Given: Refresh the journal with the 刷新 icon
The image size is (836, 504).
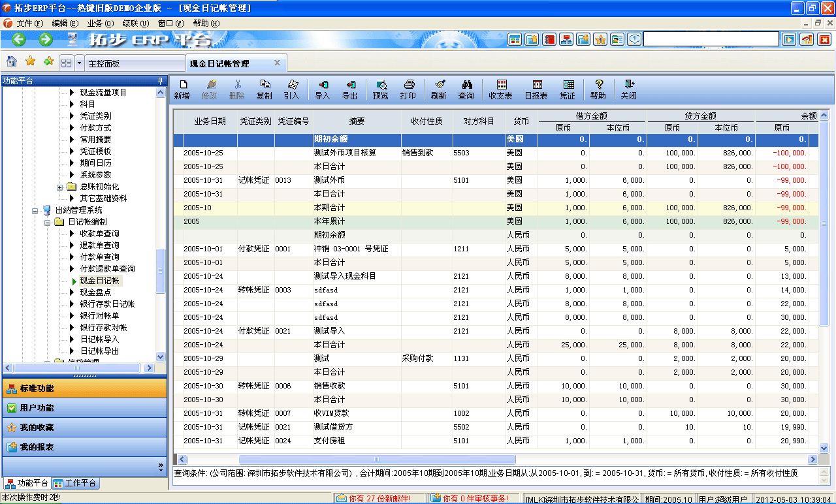Looking at the screenshot, I should (439, 89).
